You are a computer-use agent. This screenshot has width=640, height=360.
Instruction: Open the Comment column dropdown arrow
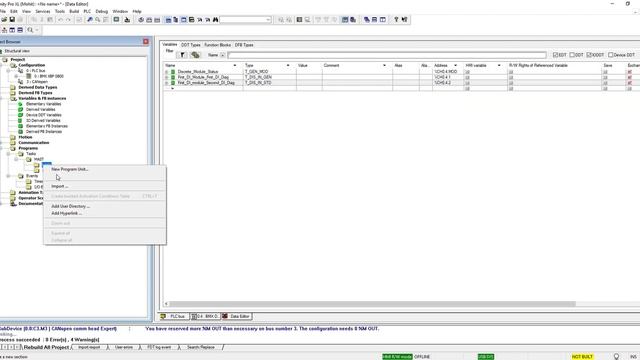[384, 65]
